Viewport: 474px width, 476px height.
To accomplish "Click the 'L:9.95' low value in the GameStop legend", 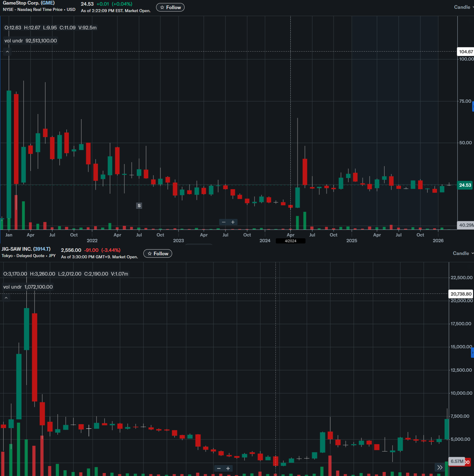I will click(50, 28).
